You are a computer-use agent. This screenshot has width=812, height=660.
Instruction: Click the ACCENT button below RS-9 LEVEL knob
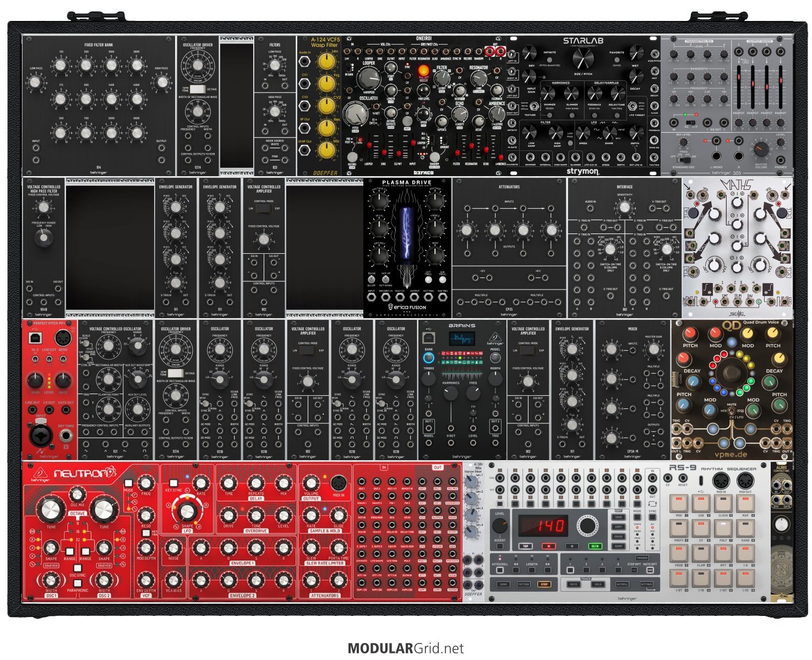[x=500, y=546]
